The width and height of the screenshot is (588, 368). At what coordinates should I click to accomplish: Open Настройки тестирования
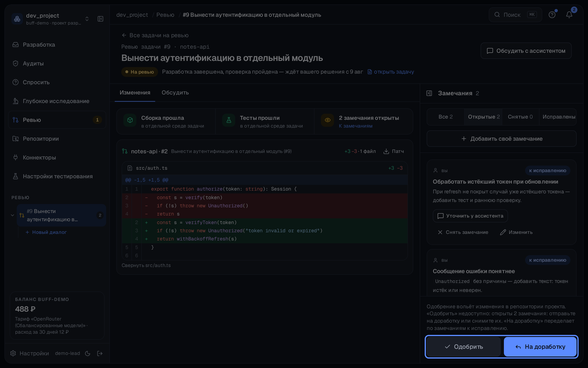57,176
